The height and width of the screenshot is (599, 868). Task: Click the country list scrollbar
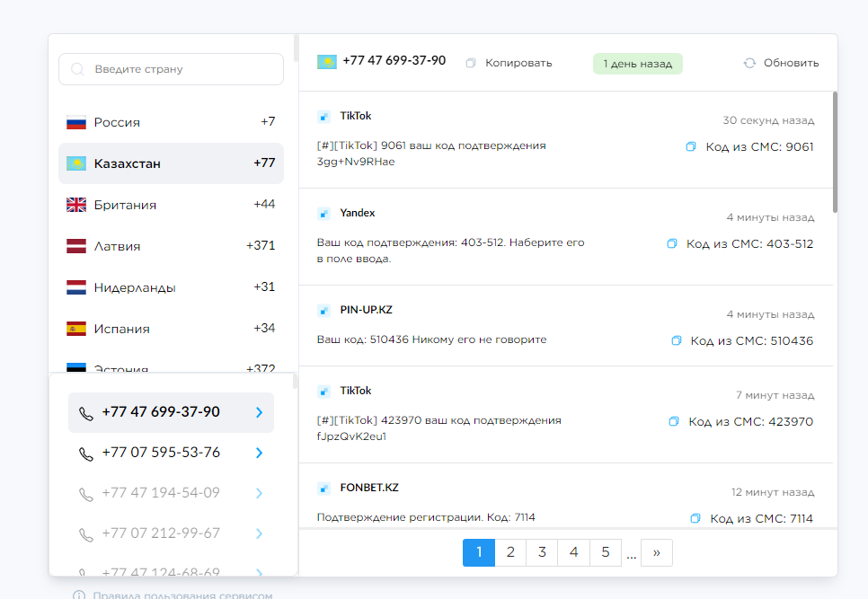297,48
